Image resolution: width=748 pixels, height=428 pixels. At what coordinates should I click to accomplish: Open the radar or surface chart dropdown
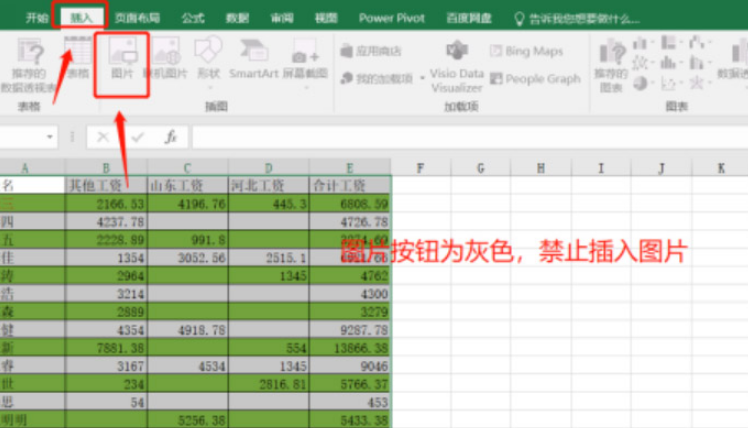click(x=699, y=84)
